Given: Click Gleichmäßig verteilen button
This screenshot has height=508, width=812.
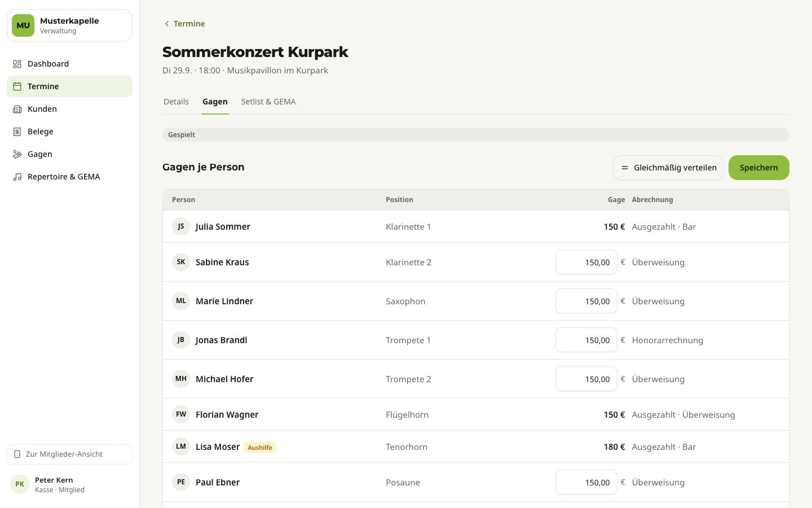Looking at the screenshot, I should click(668, 168).
